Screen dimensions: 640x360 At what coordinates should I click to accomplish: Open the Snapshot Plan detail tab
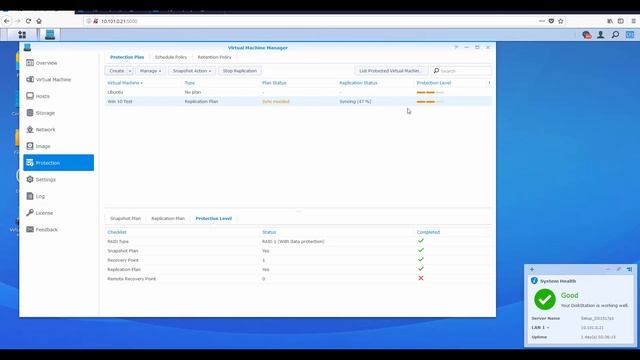pyautogui.click(x=125, y=219)
